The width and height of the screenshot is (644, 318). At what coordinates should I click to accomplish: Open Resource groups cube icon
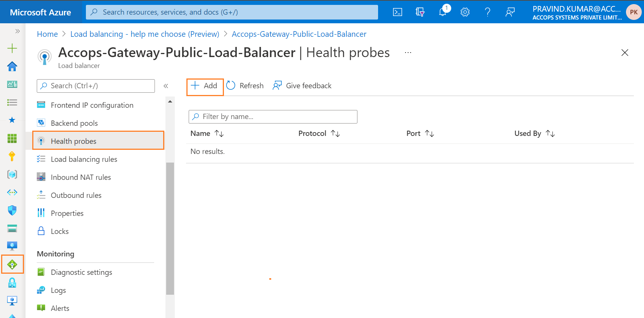pyautogui.click(x=12, y=174)
